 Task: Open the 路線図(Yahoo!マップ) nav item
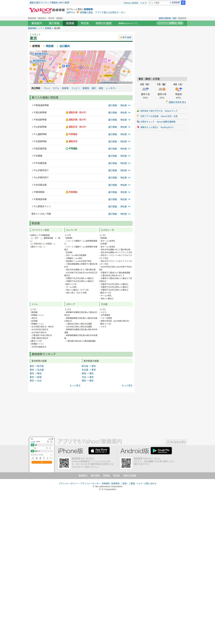point(128,23)
